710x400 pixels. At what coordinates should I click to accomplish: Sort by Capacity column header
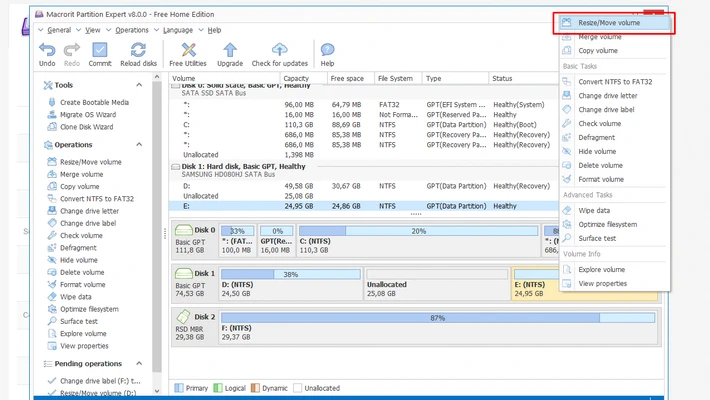tap(303, 78)
